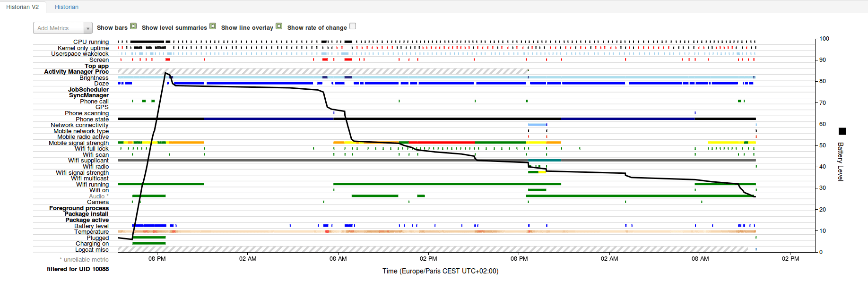Click the Screen metric row label
The width and height of the screenshot is (868, 281).
point(99,60)
